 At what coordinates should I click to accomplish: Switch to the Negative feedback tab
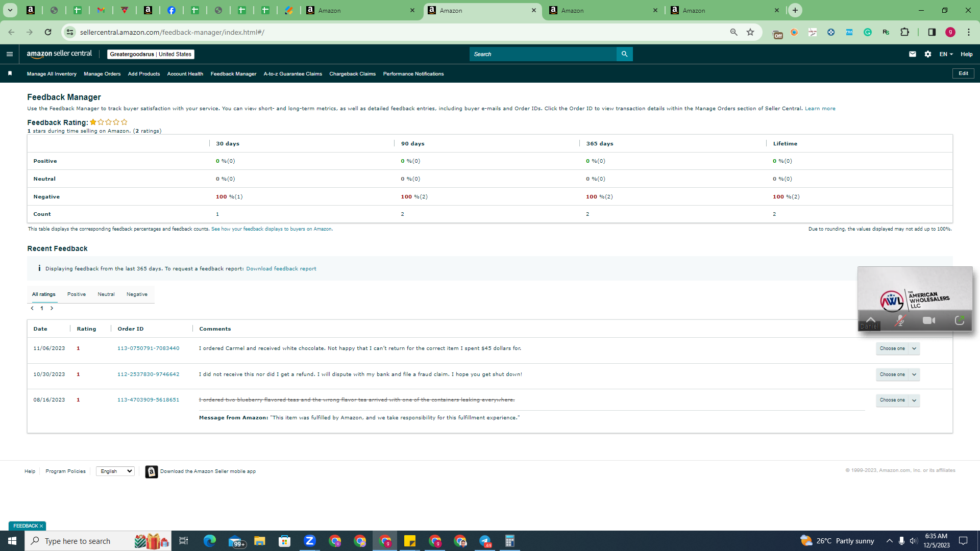point(137,294)
